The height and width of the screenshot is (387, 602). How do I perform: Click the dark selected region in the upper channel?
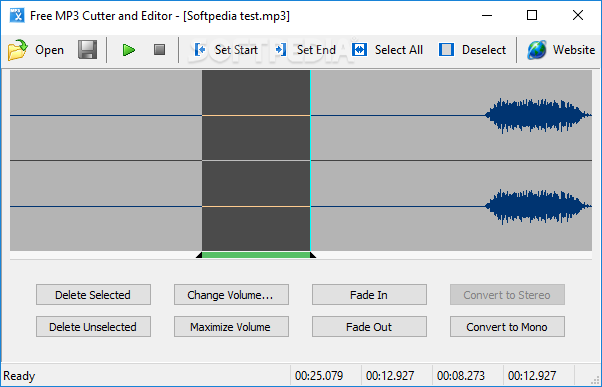tap(256, 115)
